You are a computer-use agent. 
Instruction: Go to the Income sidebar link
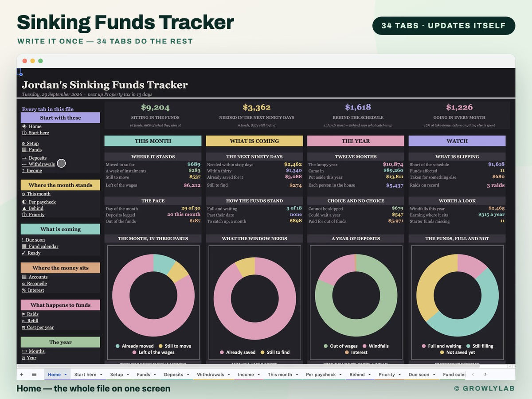(32, 170)
